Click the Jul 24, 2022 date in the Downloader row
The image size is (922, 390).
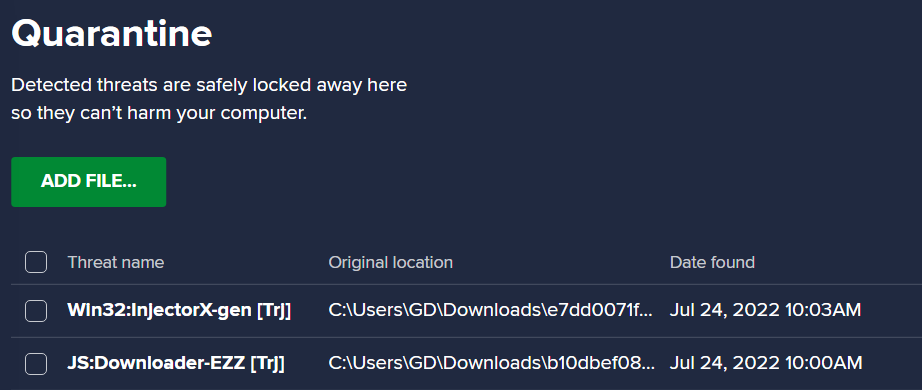pyautogui.click(x=724, y=363)
